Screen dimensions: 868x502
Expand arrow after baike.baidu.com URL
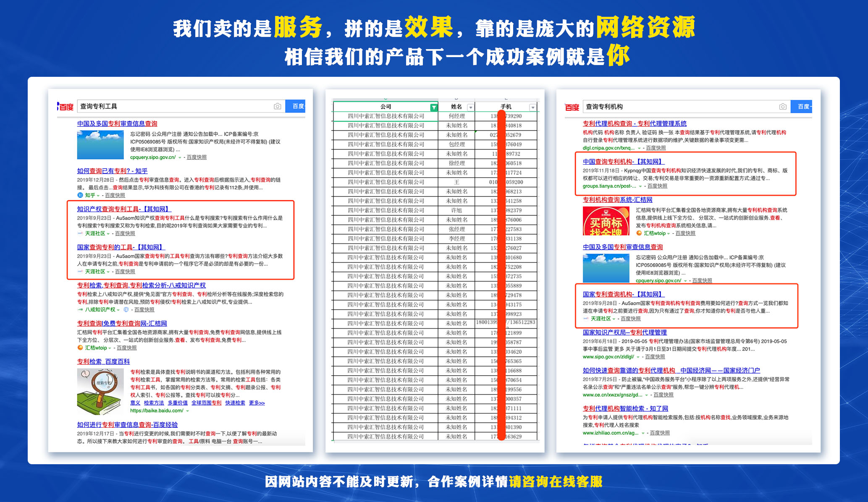(x=187, y=411)
